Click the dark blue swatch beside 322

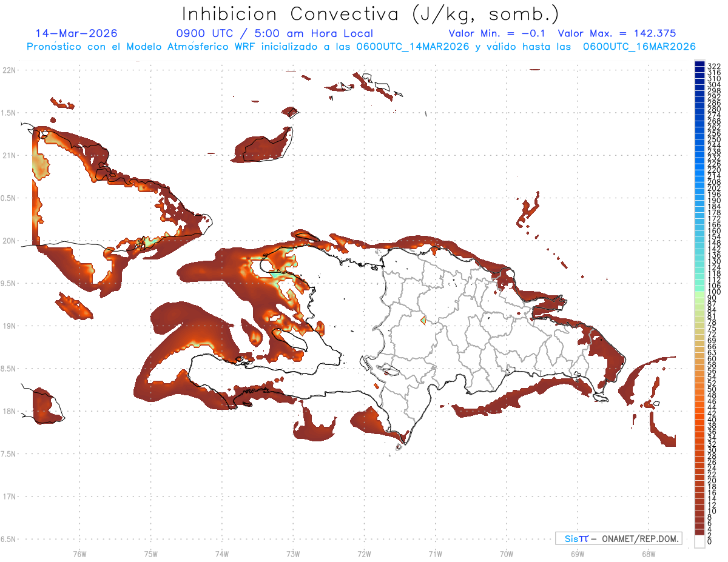point(699,65)
